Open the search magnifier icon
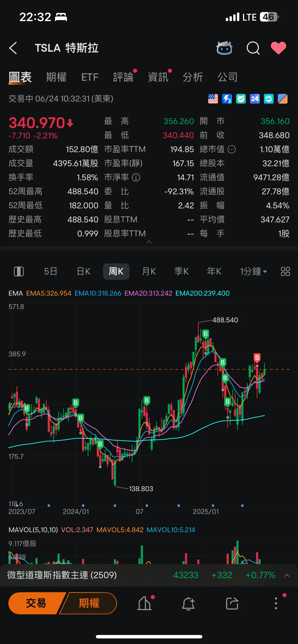This screenshot has height=644, width=298. coord(253,48)
